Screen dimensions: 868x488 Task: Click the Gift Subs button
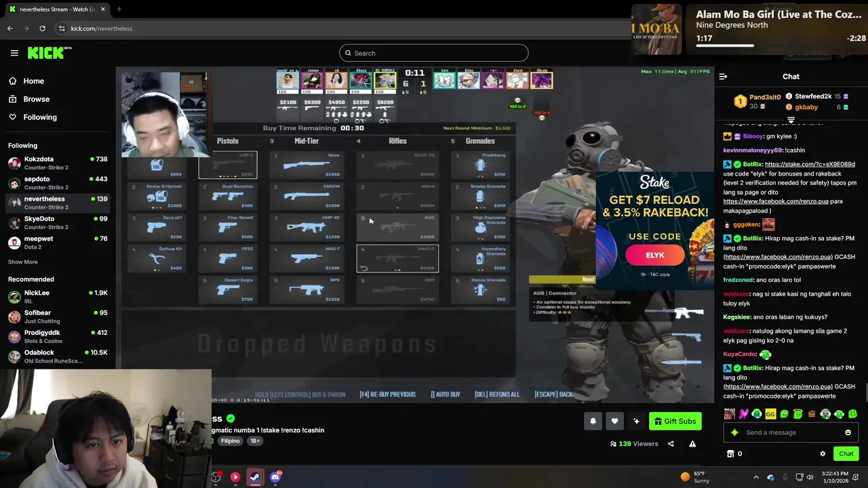coord(675,422)
